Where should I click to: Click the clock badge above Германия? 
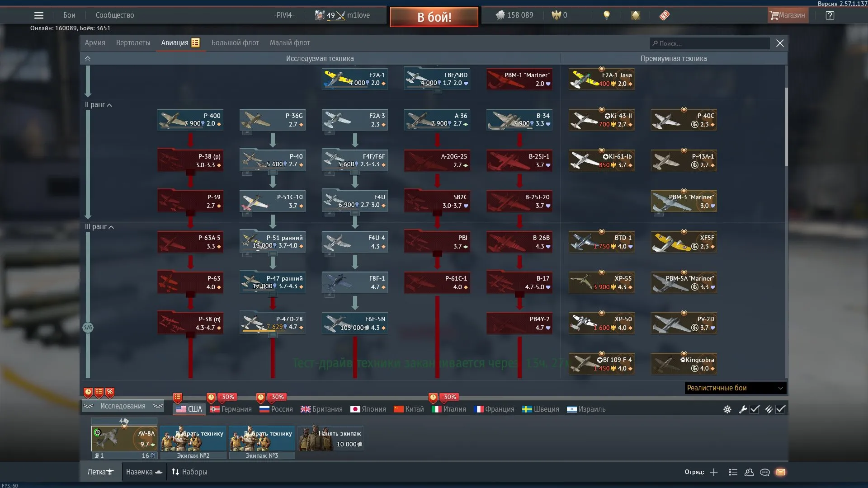point(211,398)
